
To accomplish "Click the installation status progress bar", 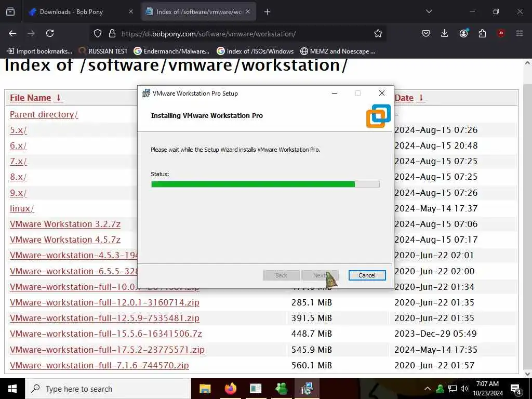I will (x=265, y=184).
